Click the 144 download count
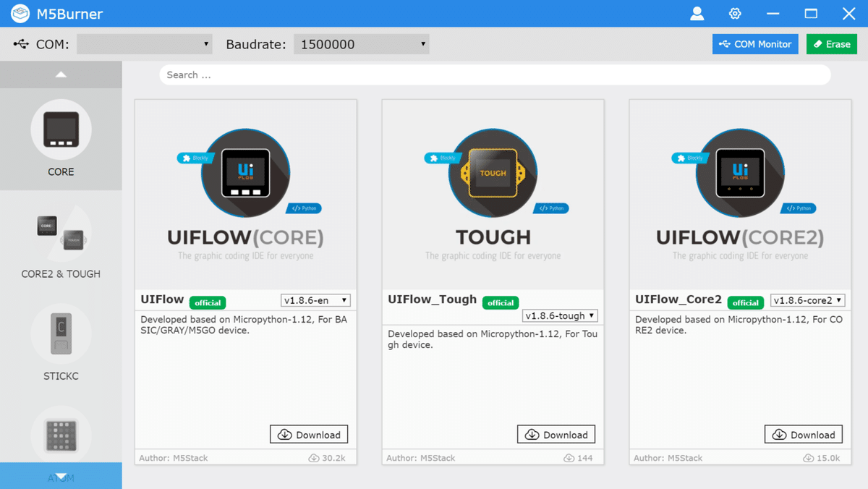The width and height of the screenshot is (868, 489). 579,458
